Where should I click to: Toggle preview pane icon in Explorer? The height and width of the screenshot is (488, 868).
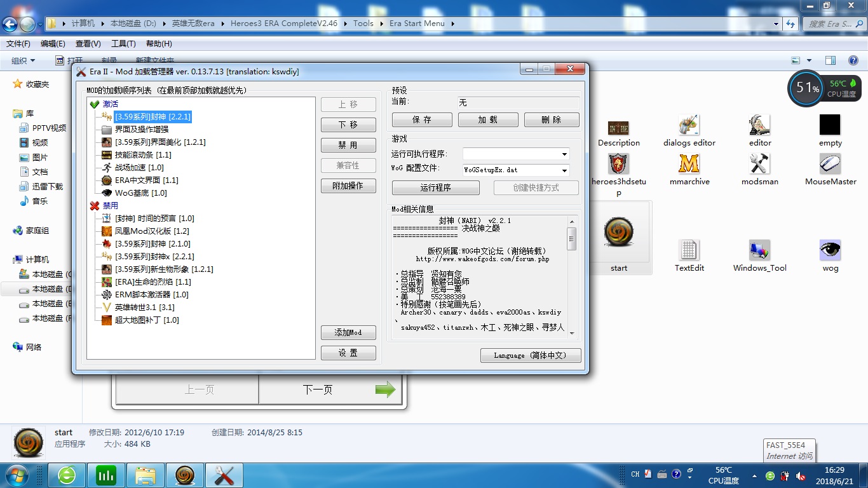[x=831, y=60]
